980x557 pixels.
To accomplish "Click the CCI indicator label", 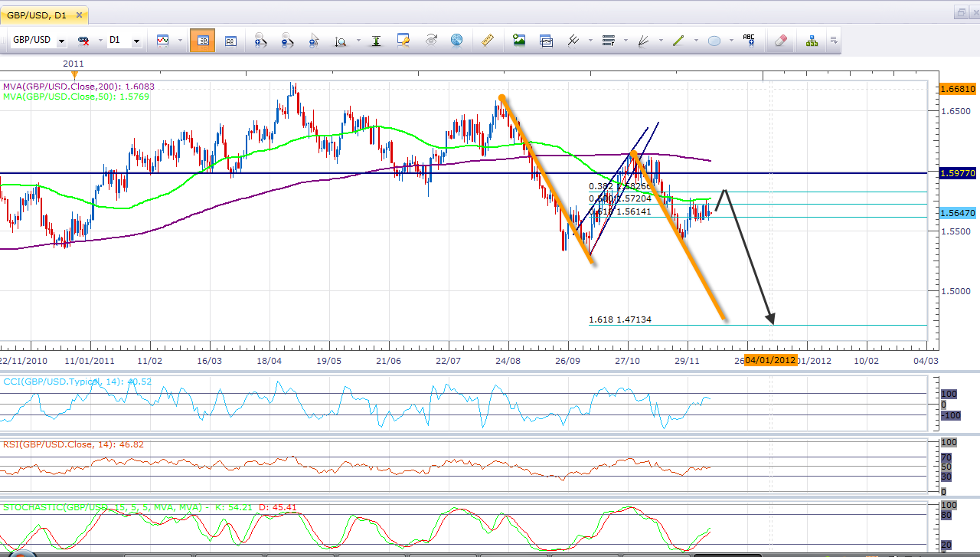I will tap(77, 381).
